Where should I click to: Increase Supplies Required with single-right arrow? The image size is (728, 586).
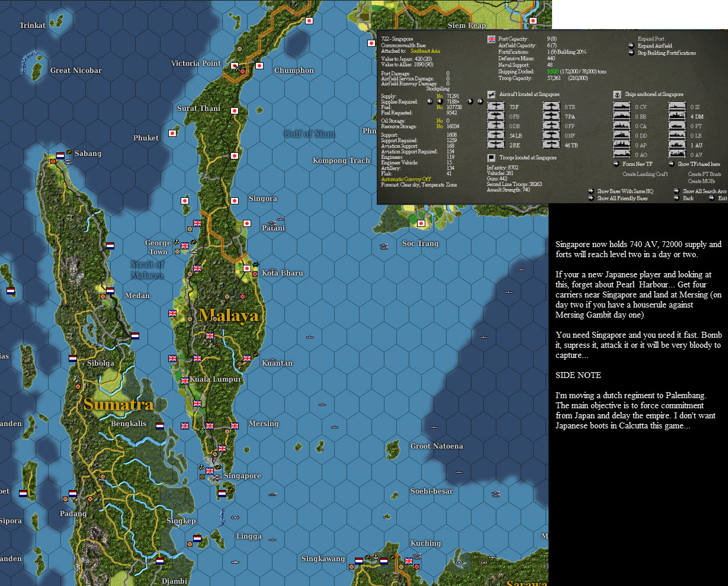pyautogui.click(x=471, y=101)
